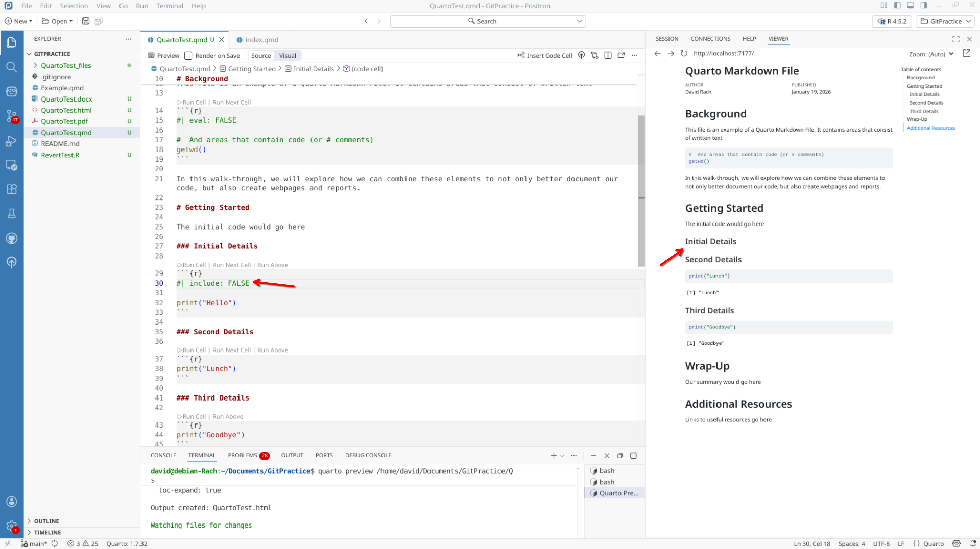Refresh the Viewer page

point(684,53)
